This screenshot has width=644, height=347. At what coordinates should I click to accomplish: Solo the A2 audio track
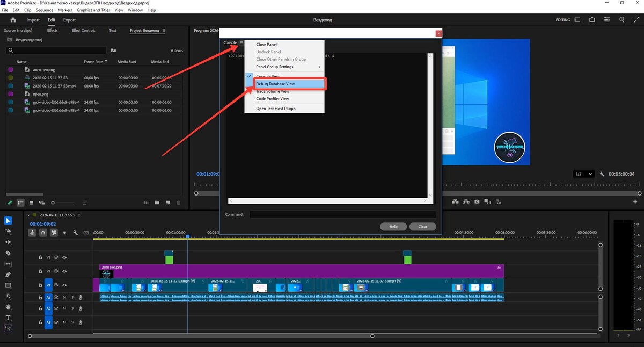tap(72, 309)
